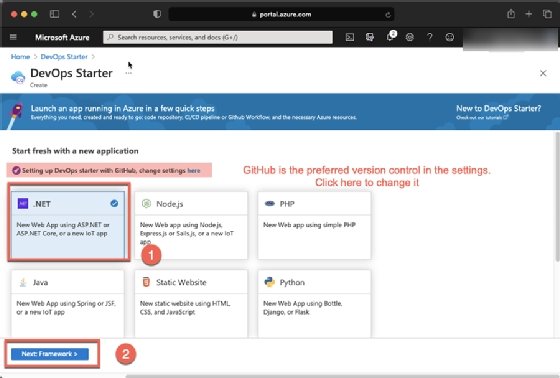Open 'Check out our tutorials' link

click(x=482, y=118)
